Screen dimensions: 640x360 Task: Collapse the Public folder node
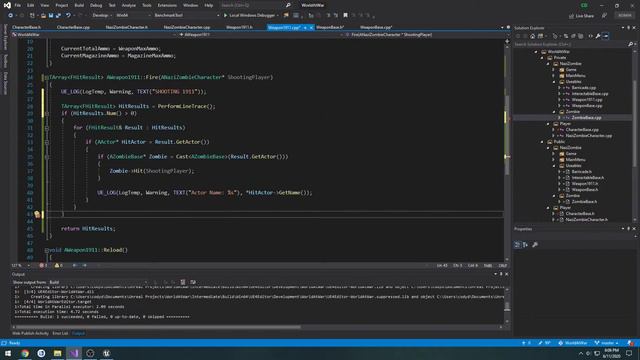[x=542, y=142]
